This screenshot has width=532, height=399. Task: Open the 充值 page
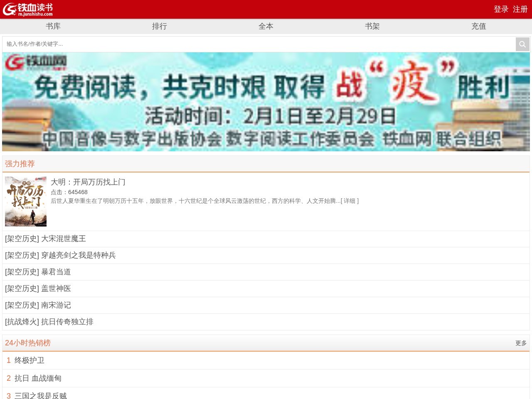(478, 26)
